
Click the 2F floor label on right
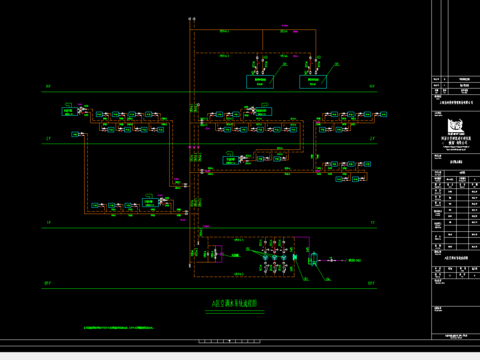point(372,138)
